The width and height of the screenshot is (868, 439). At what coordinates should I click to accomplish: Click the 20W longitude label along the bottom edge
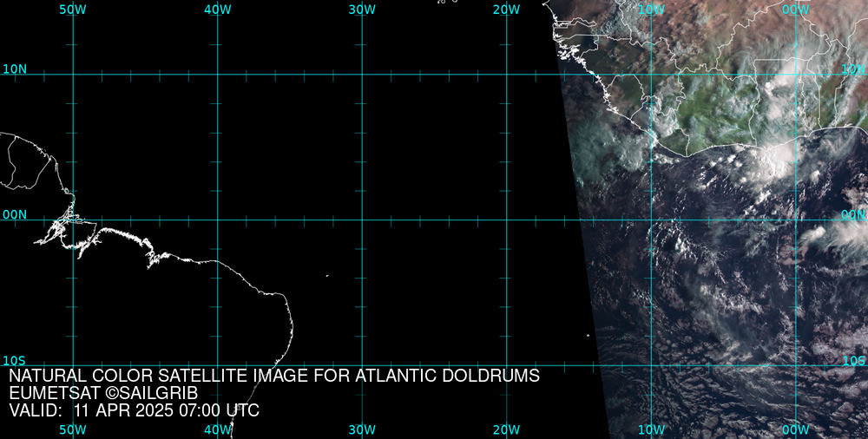pyautogui.click(x=507, y=429)
